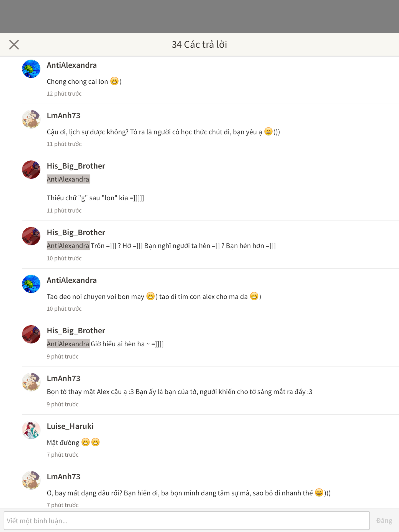Tap AntiAlexandra mention before "Trốn =]]]"

tap(68, 246)
